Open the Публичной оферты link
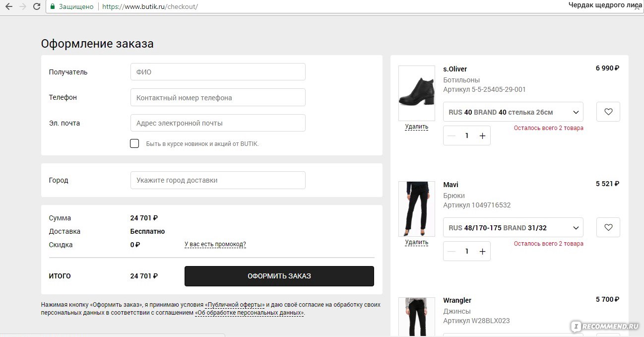The width and height of the screenshot is (644, 337). [x=235, y=304]
